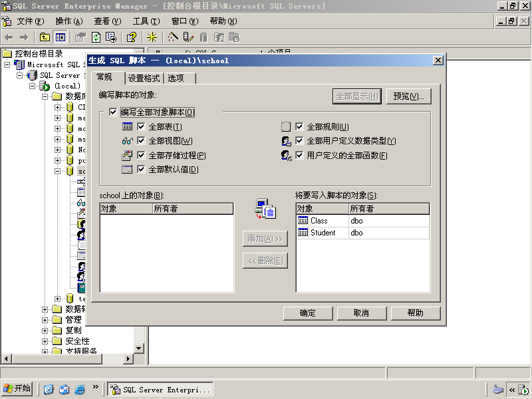Expand the 安全性 folder node
The height and width of the screenshot is (399, 532).
(45, 341)
